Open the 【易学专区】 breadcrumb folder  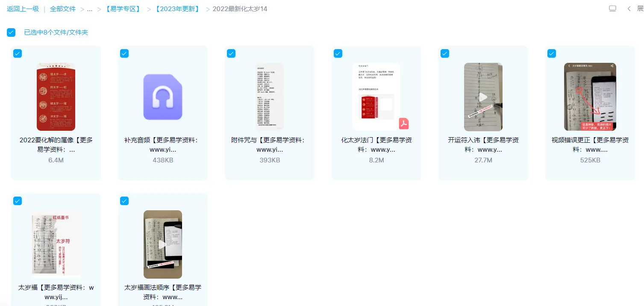(123, 9)
